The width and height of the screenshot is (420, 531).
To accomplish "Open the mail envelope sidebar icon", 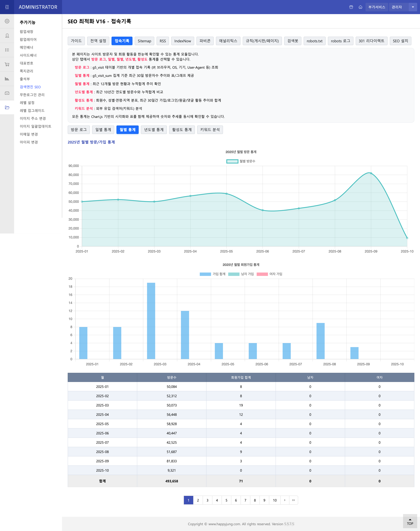I will 7,93.
